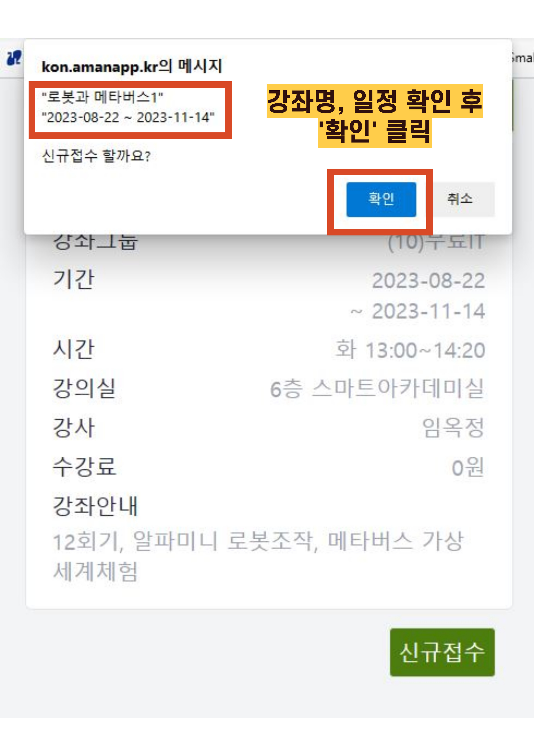Click the 강의실 label
534x756 pixels.
(84, 388)
